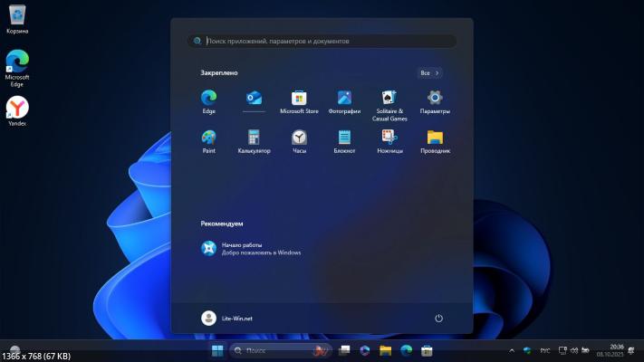Click the Windows Start button on taskbar
This screenshot has width=644, height=362.
tap(217, 350)
